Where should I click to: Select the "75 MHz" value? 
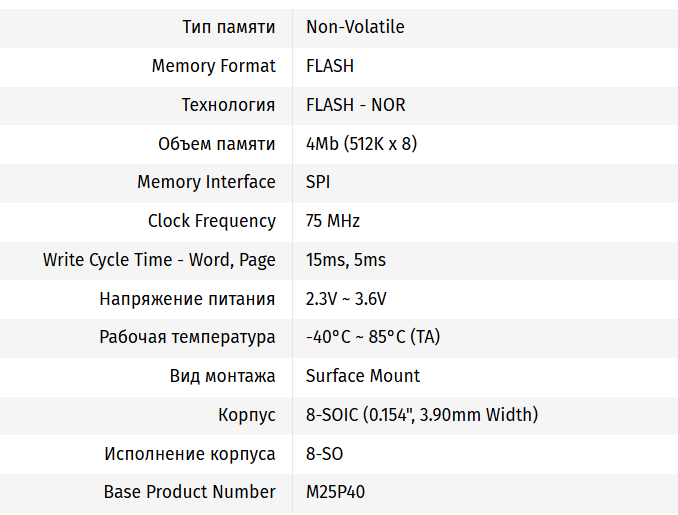(333, 221)
